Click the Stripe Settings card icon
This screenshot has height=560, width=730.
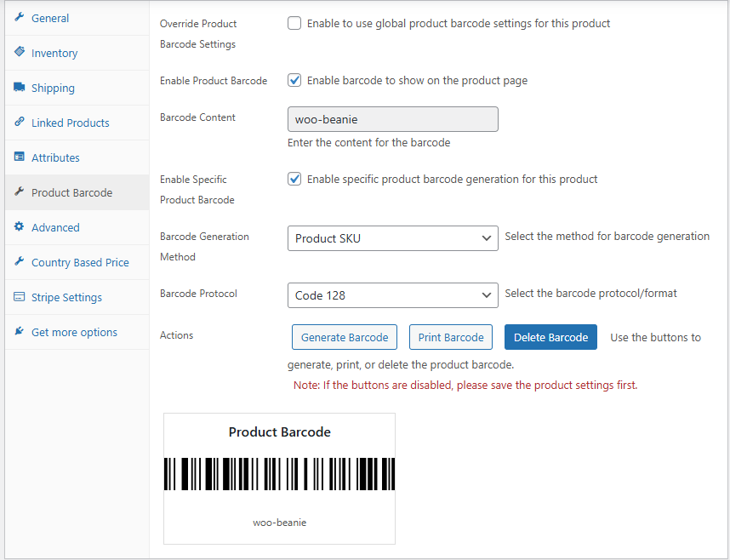click(x=19, y=296)
